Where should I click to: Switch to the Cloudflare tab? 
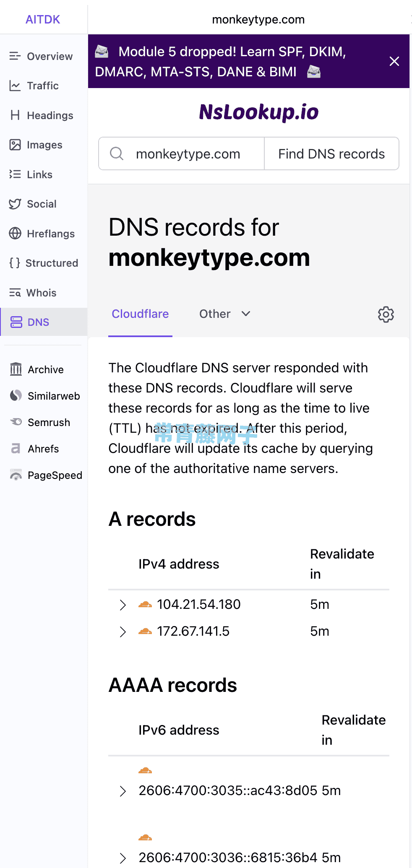coord(140,314)
